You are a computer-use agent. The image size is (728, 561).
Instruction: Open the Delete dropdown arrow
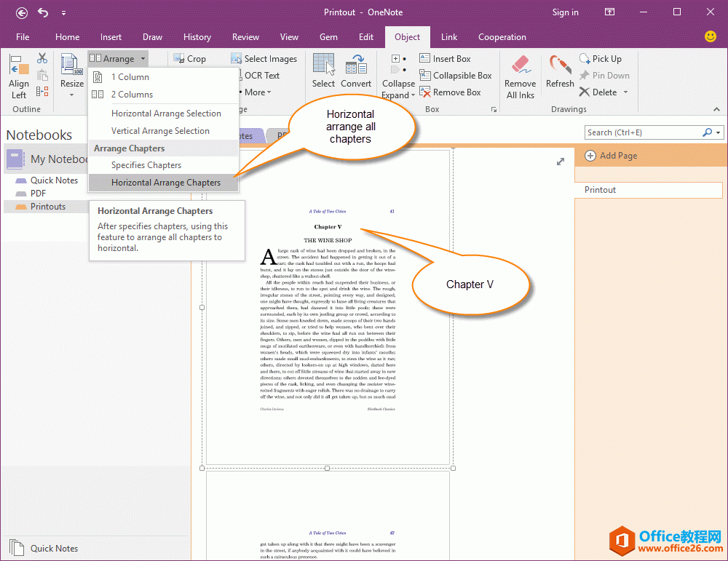pos(625,92)
